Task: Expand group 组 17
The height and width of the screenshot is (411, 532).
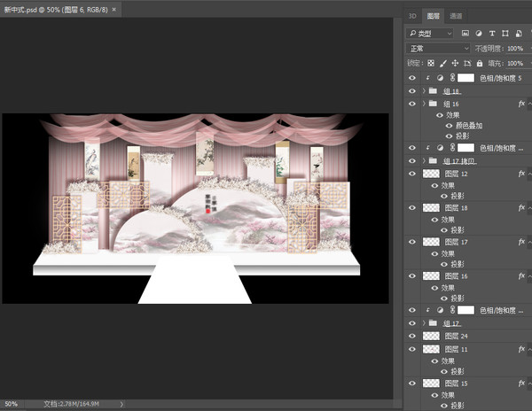Action: pyautogui.click(x=424, y=323)
